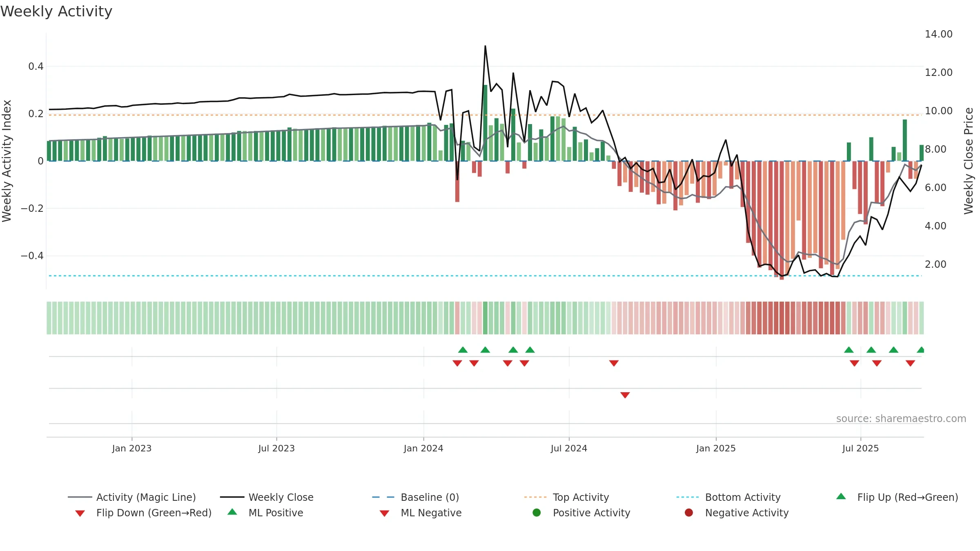Click the 0.2 tick on the left axis
This screenshot has width=980, height=551.
pos(36,113)
